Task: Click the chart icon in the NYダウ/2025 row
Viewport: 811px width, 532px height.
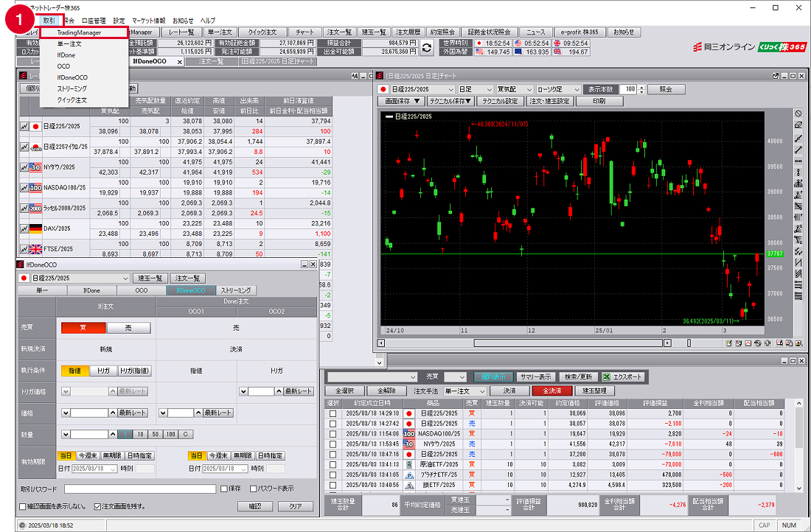Action: [x=24, y=167]
